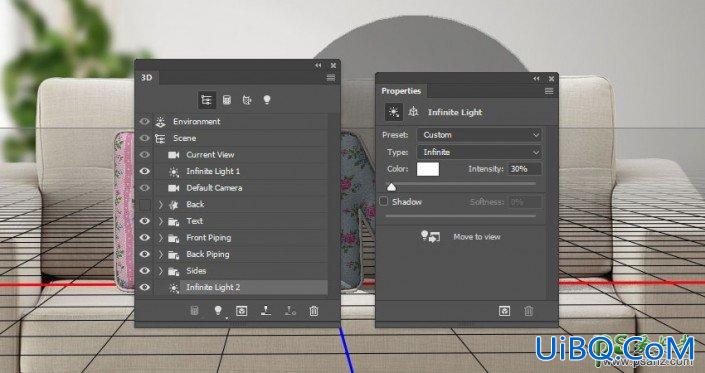Open the 3D panel flyout menu
The height and width of the screenshot is (373, 705).
point(331,78)
